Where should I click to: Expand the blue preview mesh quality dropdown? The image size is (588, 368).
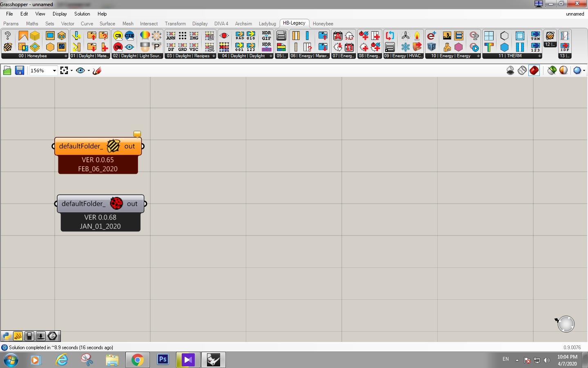click(x=584, y=70)
